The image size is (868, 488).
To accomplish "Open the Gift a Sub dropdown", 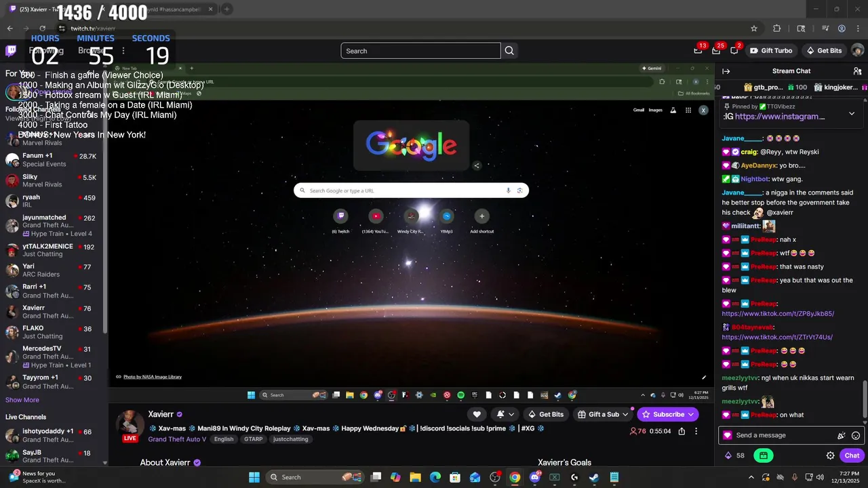I will pos(604,414).
